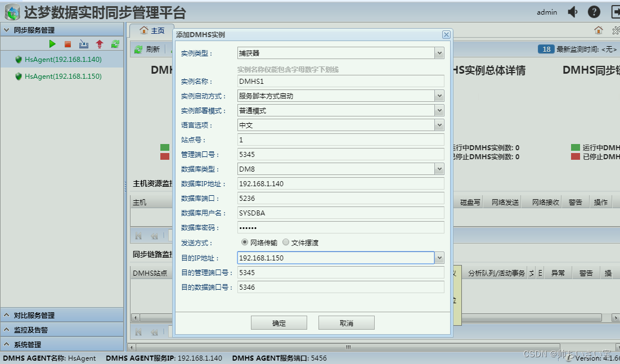
Task: Open the 实例启动方式 dropdown
Action: pyautogui.click(x=439, y=96)
